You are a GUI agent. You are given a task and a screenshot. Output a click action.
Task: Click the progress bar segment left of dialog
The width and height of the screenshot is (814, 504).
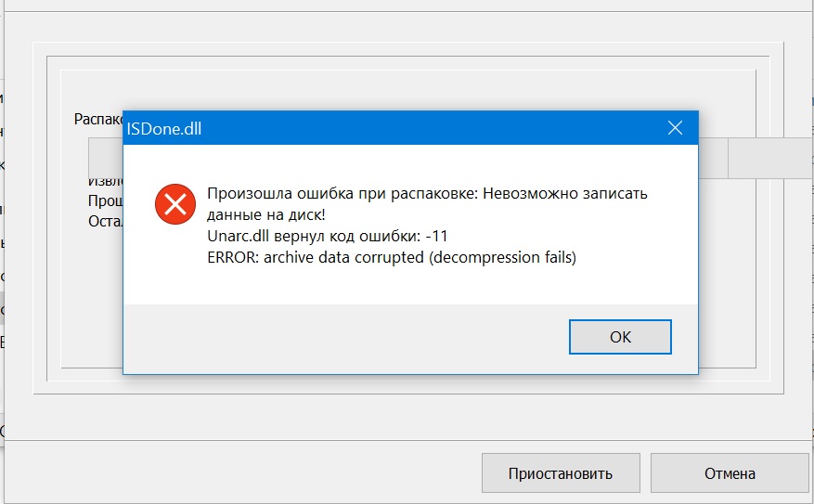tap(105, 157)
